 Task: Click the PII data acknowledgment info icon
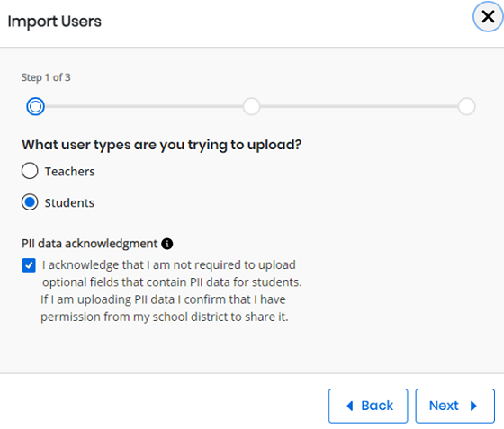pos(167,244)
